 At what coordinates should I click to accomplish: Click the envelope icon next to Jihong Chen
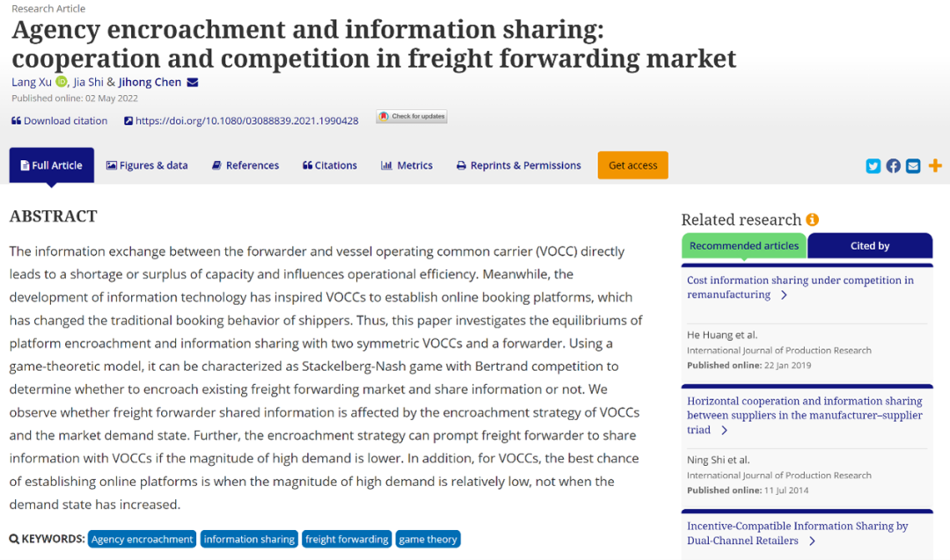point(193,83)
